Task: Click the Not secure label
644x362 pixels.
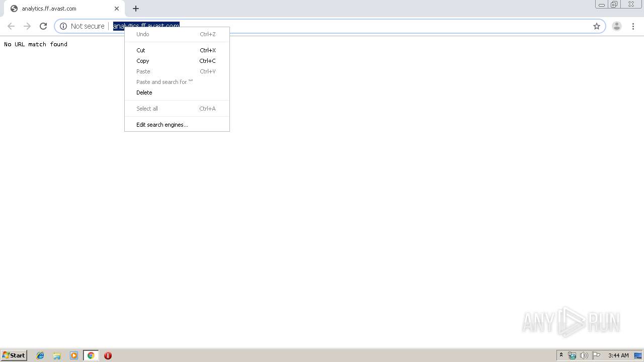Action: coord(88,26)
